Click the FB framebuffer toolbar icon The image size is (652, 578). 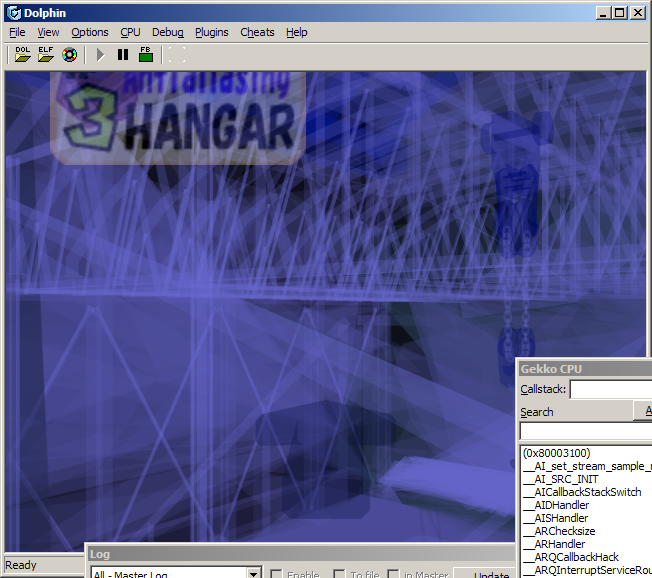pyautogui.click(x=146, y=54)
